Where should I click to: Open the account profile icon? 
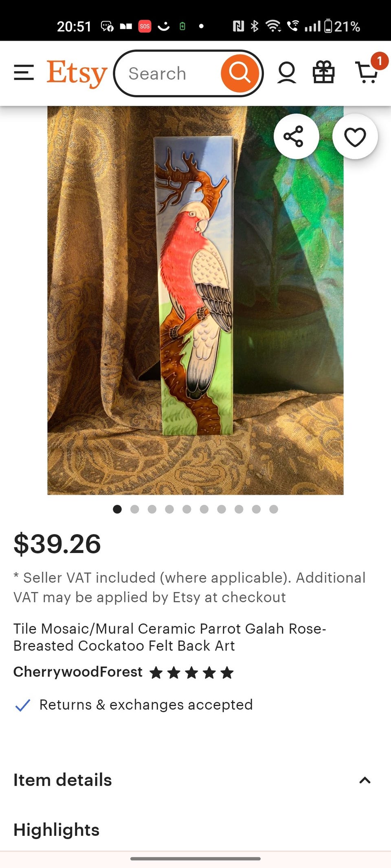[x=287, y=73]
